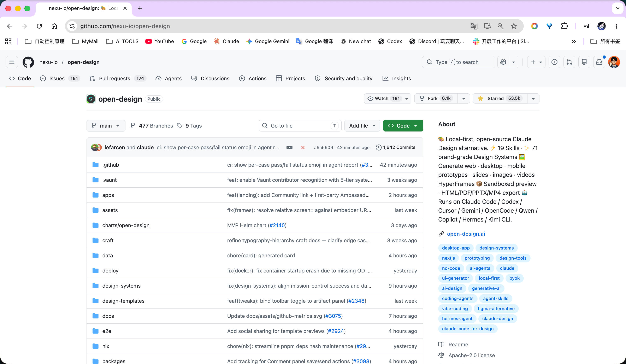626x364 pixels.
Task: Open the media control icon in Chrome toolbar
Action: tap(586, 26)
